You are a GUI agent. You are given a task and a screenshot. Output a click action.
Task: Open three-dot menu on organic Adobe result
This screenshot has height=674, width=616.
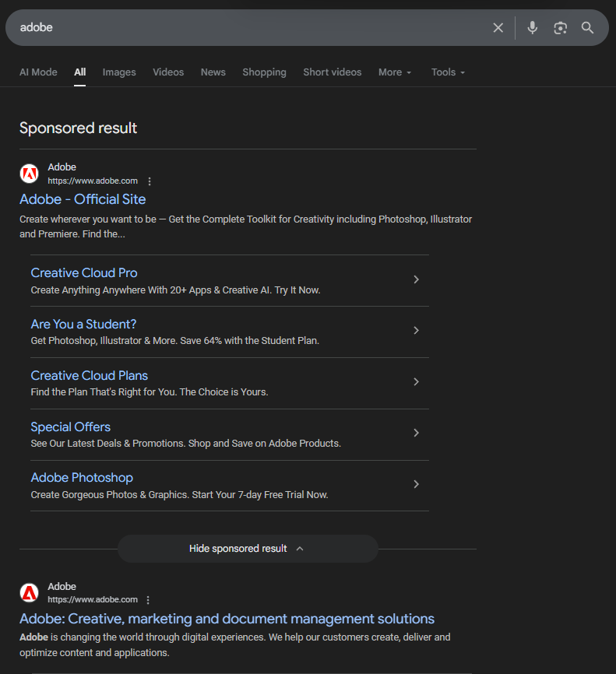[x=148, y=600]
